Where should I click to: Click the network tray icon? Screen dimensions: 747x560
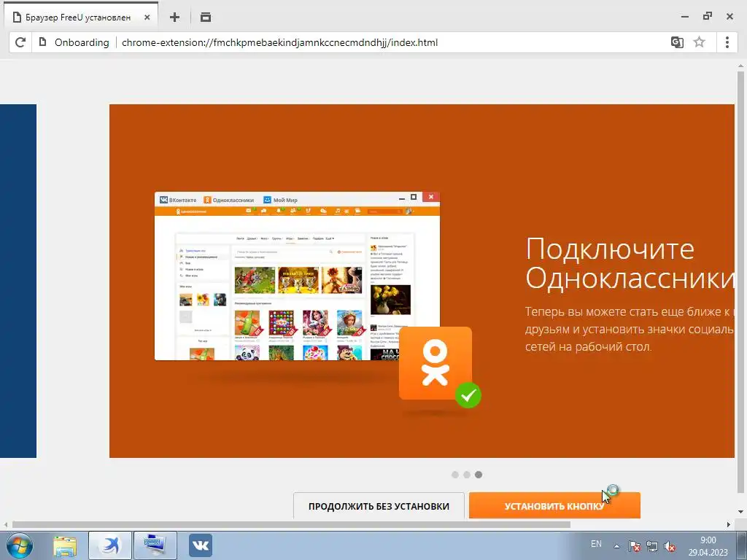pyautogui.click(x=651, y=546)
